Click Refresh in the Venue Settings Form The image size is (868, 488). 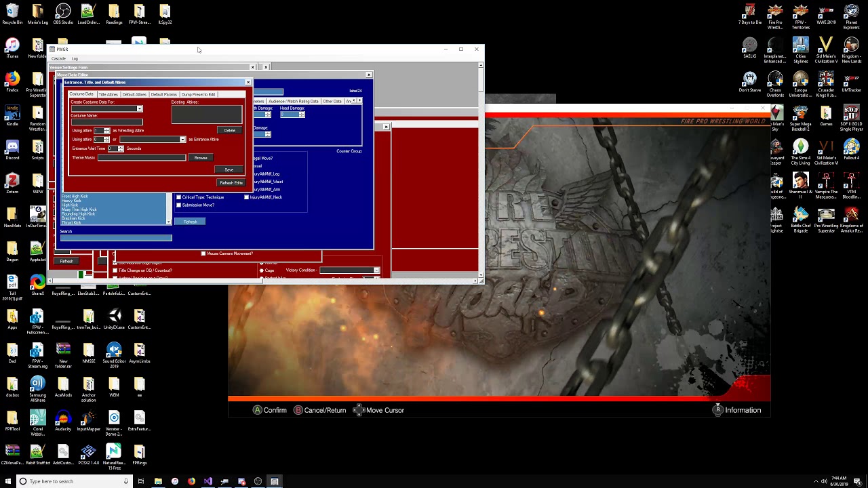tap(66, 261)
